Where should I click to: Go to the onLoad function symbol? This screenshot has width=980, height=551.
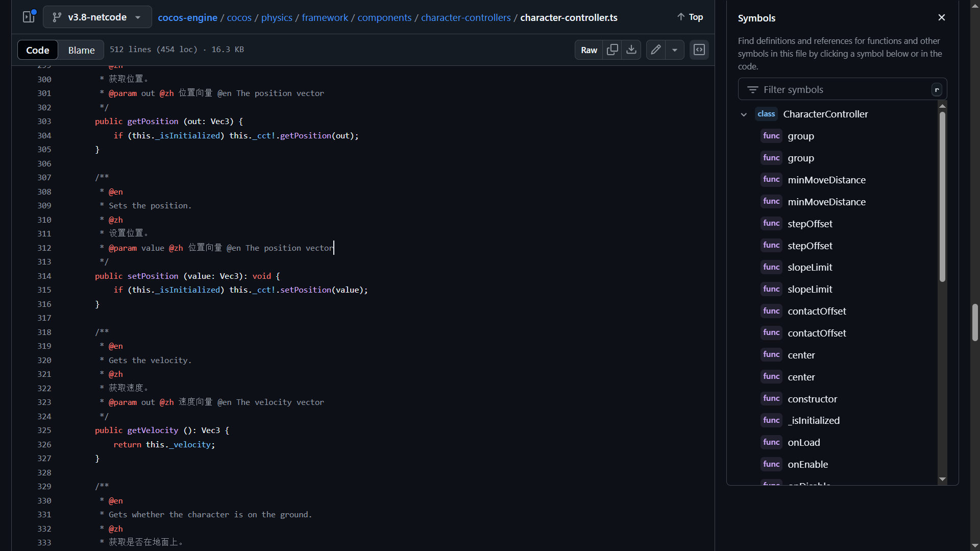(803, 443)
